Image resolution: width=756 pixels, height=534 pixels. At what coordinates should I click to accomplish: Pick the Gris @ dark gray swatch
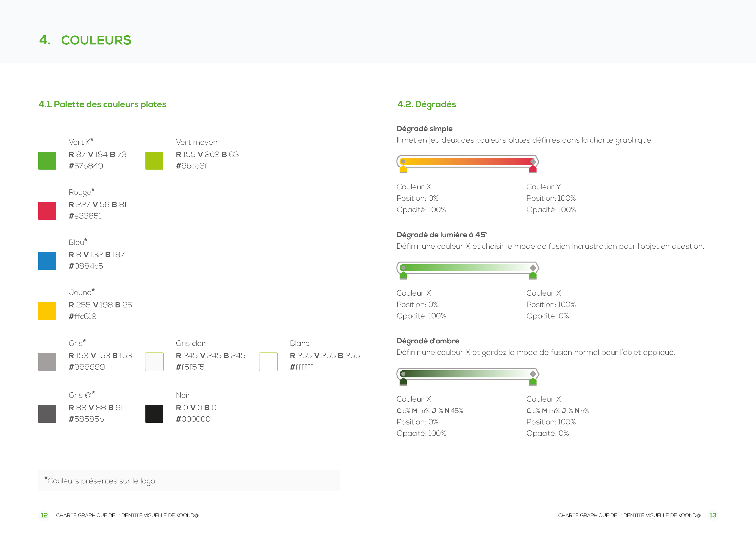pyautogui.click(x=47, y=414)
